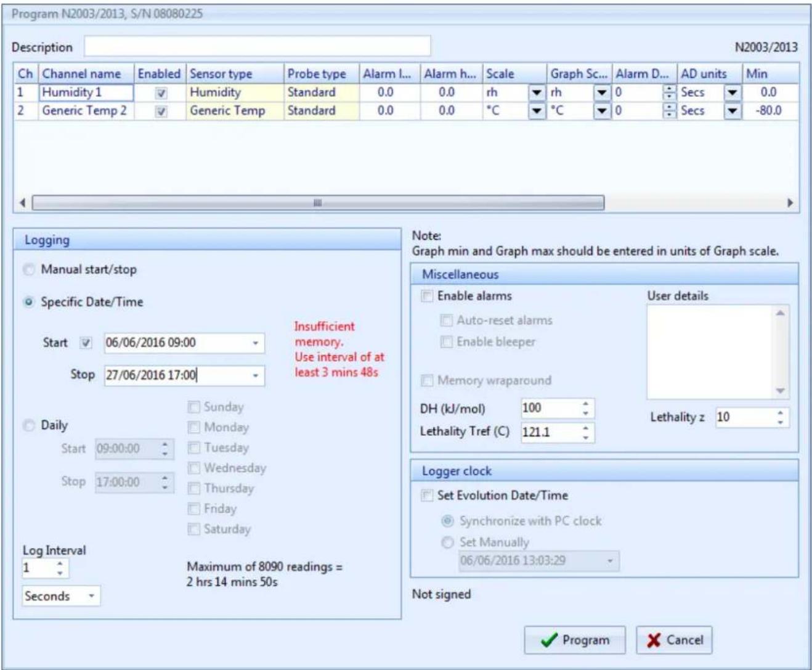The image size is (812, 670).
Task: Click the Min value -80.0 cell
Action: click(x=771, y=112)
